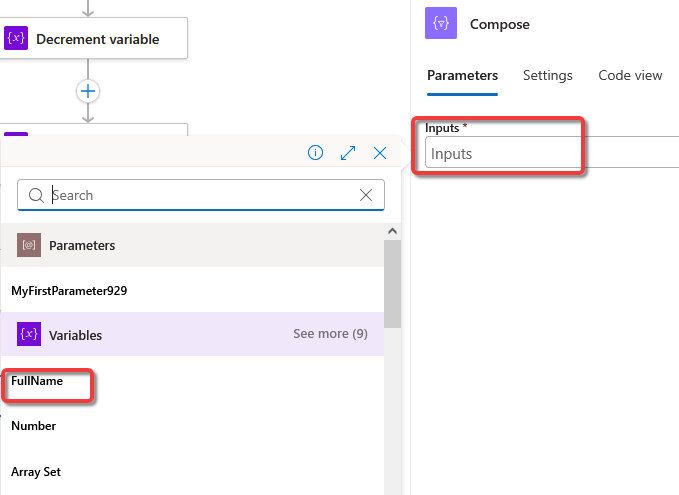This screenshot has height=495, width=679.
Task: Clear the search box with the X icon
Action: (x=366, y=195)
